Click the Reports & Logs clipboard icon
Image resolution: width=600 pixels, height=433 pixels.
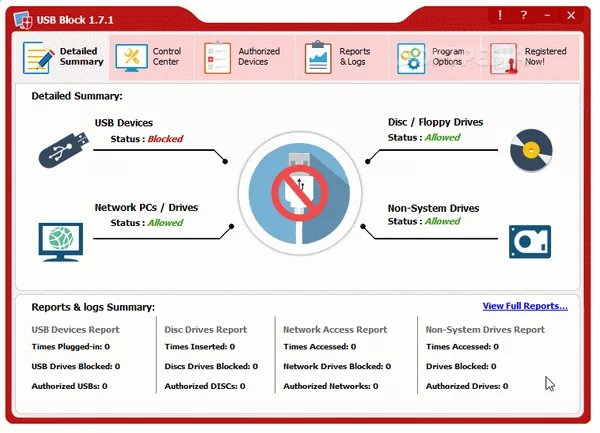tap(318, 58)
